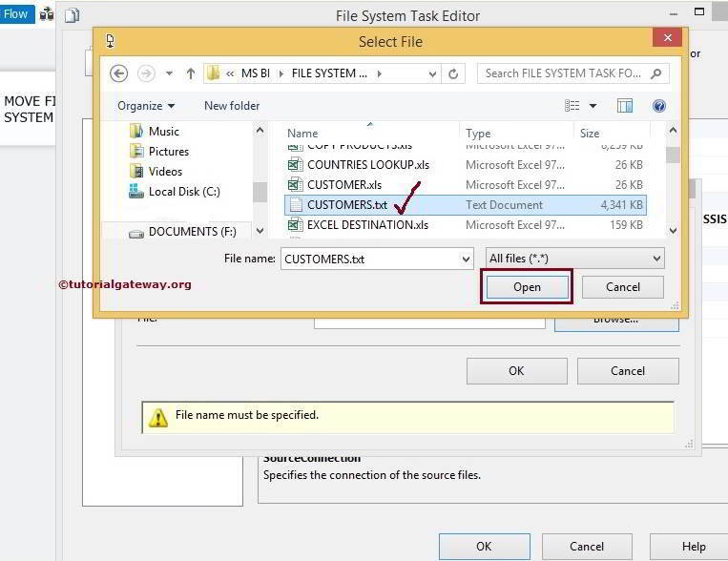Sort files by the Size column
728x561 pixels.
(590, 134)
